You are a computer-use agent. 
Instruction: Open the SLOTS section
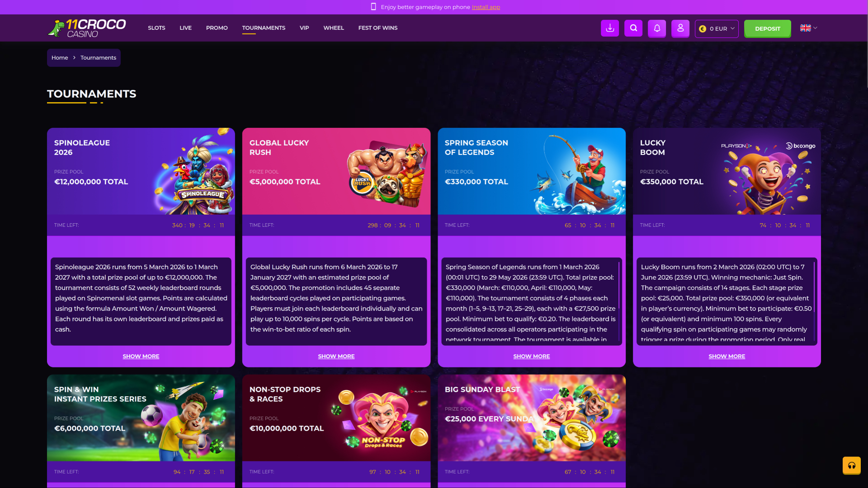point(156,28)
